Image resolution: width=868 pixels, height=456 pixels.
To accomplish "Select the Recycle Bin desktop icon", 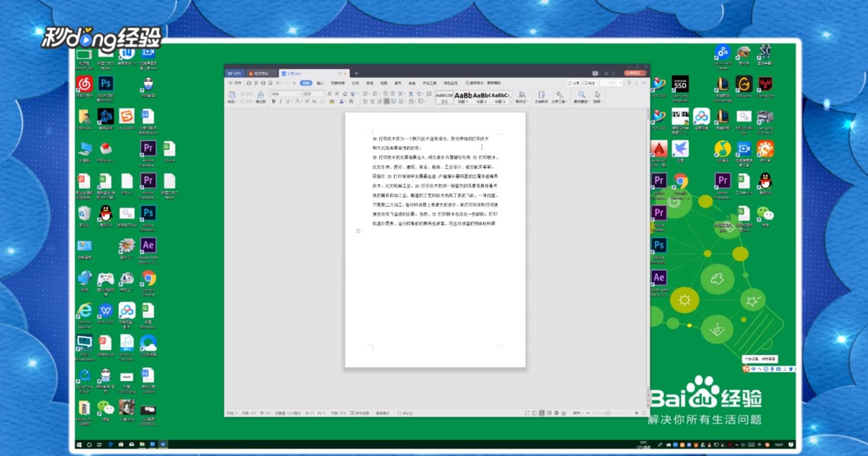I will click(85, 216).
